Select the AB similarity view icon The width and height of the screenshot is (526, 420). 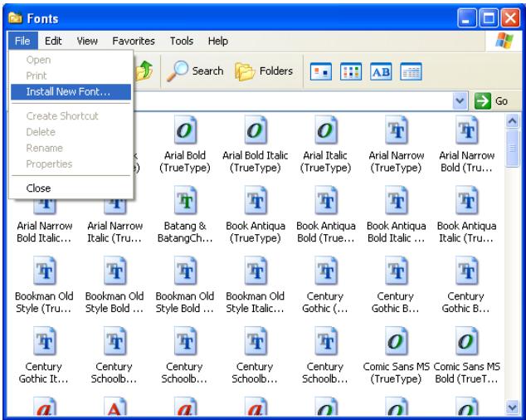point(381,71)
